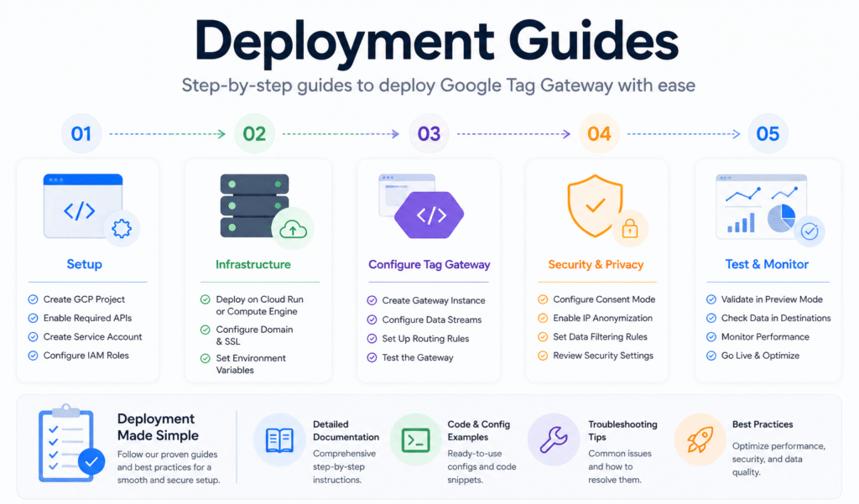Select the step 03 circle
The height and width of the screenshot is (504, 859).
pyautogui.click(x=429, y=133)
